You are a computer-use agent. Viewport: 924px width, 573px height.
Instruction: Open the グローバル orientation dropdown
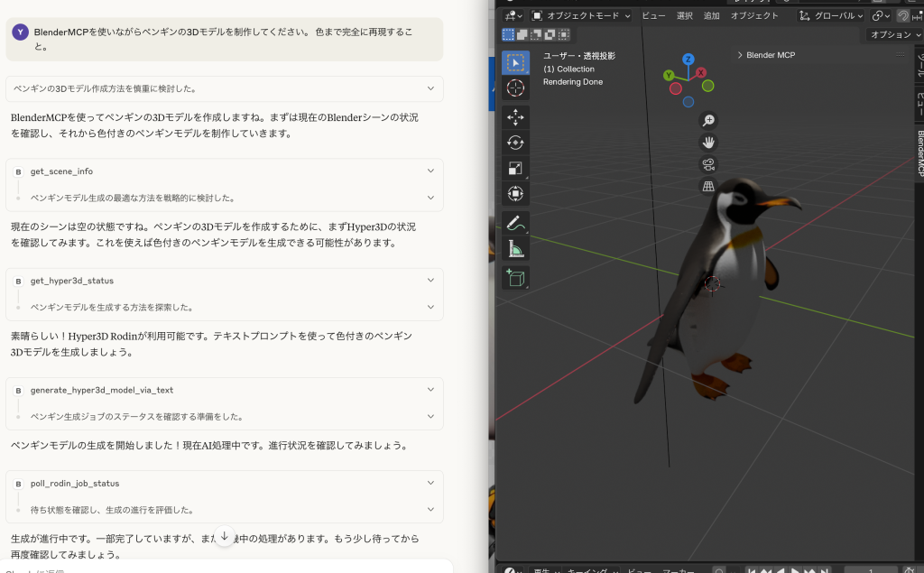pos(831,15)
